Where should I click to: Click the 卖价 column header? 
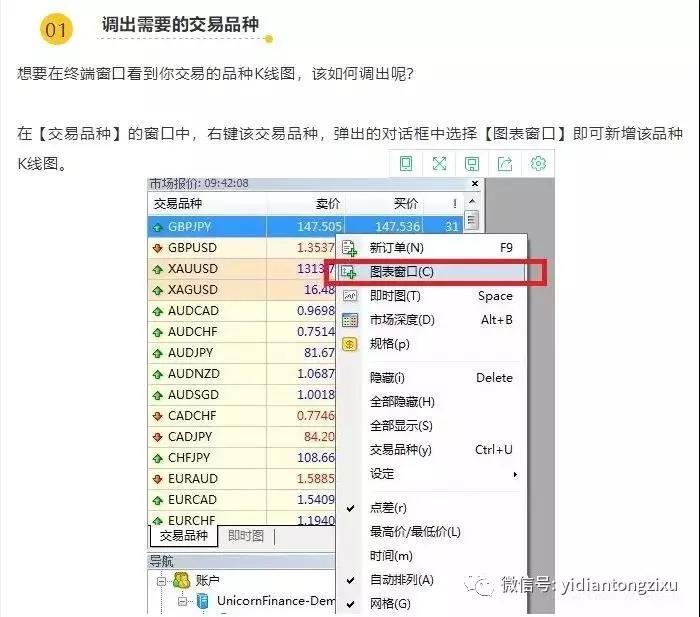point(327,204)
